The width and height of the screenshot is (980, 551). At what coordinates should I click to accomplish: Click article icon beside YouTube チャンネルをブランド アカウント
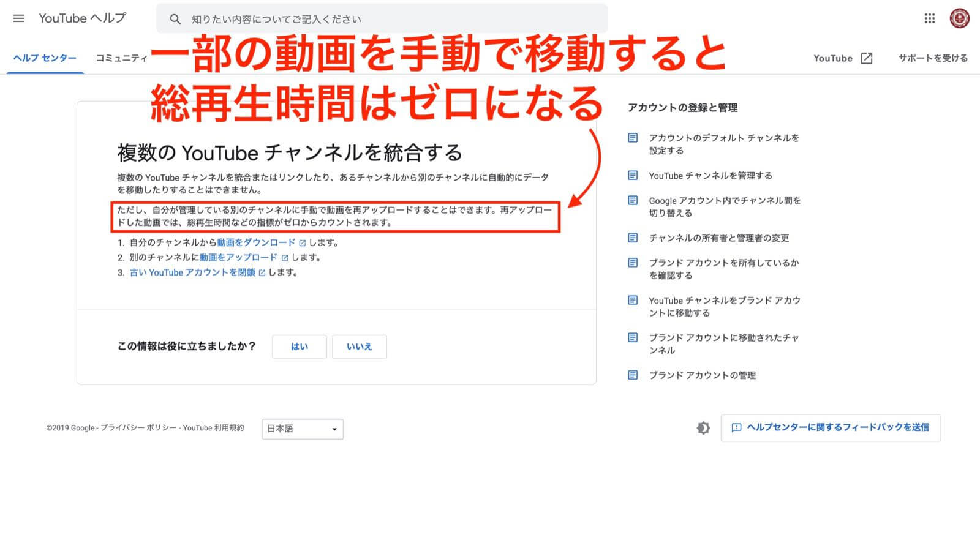tap(633, 300)
